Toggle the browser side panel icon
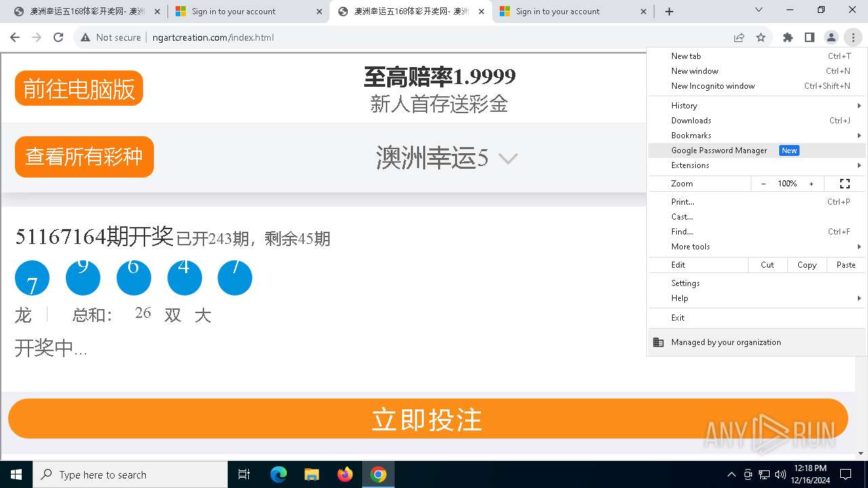Screen dimensions: 868x488 coord(810,37)
